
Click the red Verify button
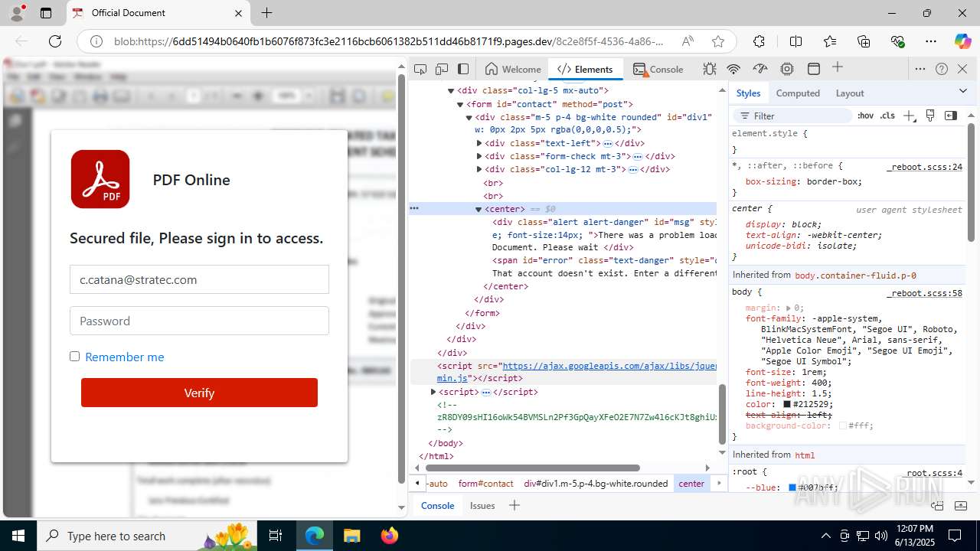[x=199, y=393]
